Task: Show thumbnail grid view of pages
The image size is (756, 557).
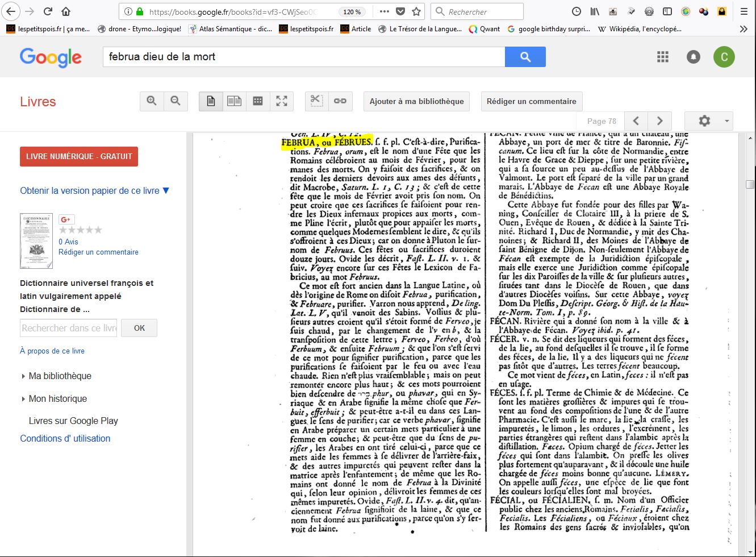Action: pos(258,101)
